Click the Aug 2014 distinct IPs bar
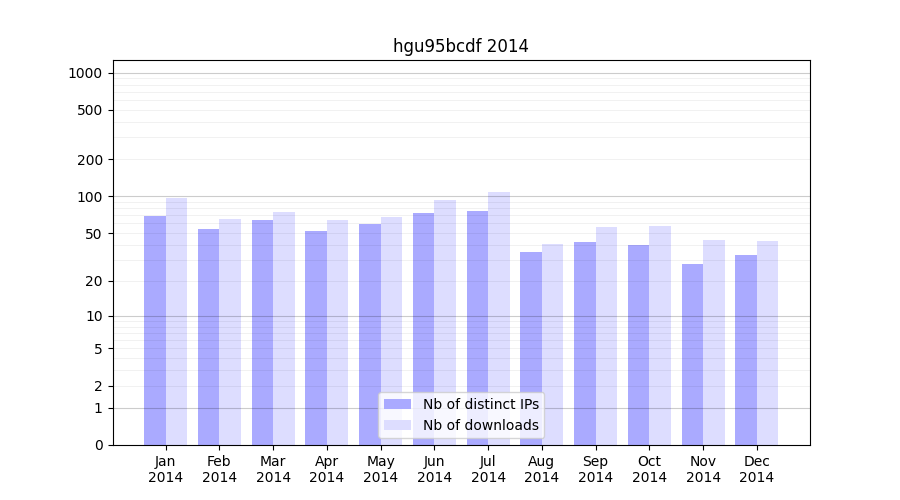Image resolution: width=900 pixels, height=500 pixels. coord(531,348)
